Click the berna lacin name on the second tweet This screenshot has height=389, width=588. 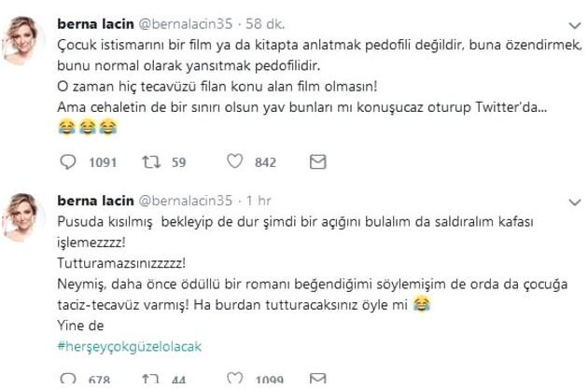tap(95, 201)
